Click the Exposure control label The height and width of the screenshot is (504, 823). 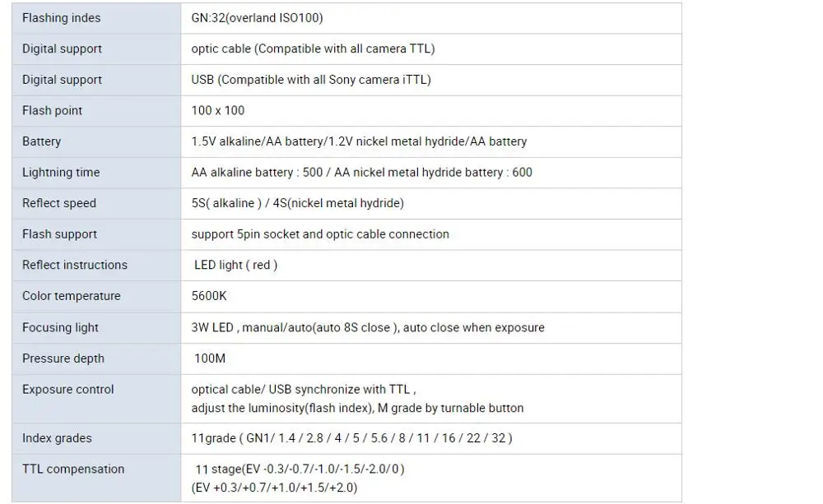pos(67,390)
